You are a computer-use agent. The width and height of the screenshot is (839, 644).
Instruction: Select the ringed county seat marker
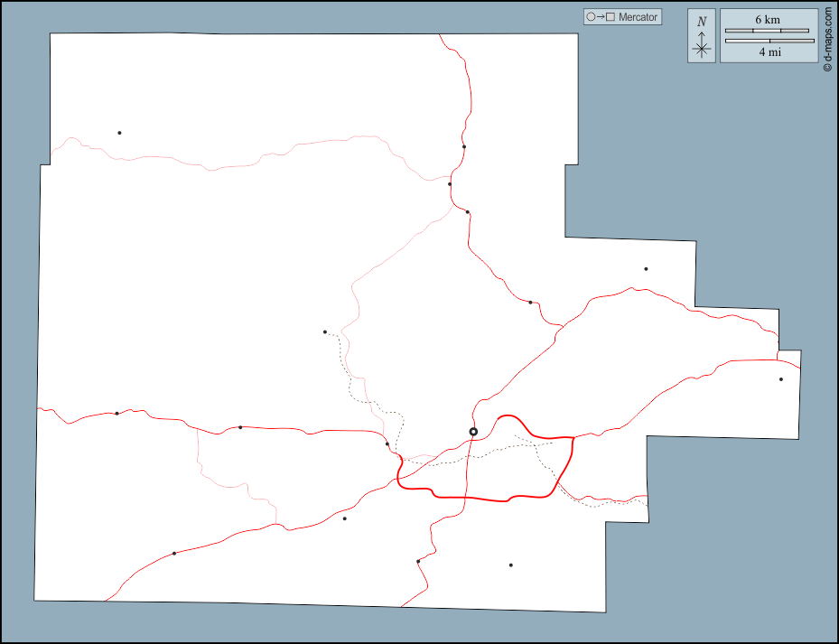tap(472, 432)
